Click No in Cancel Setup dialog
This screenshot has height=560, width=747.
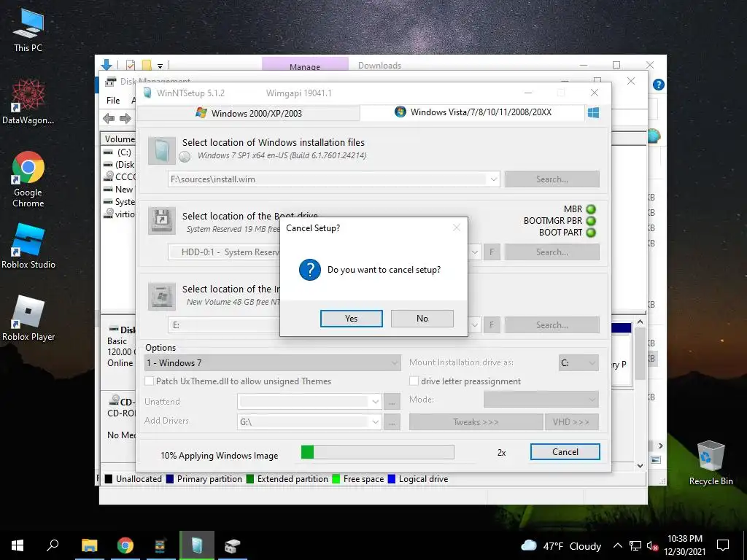pyautogui.click(x=422, y=319)
